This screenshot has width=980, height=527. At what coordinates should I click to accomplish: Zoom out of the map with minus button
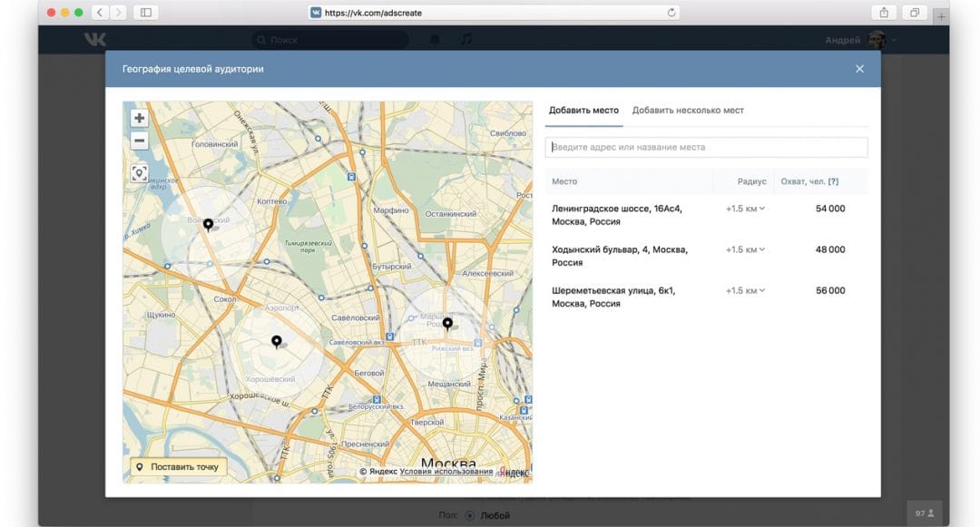coord(140,141)
